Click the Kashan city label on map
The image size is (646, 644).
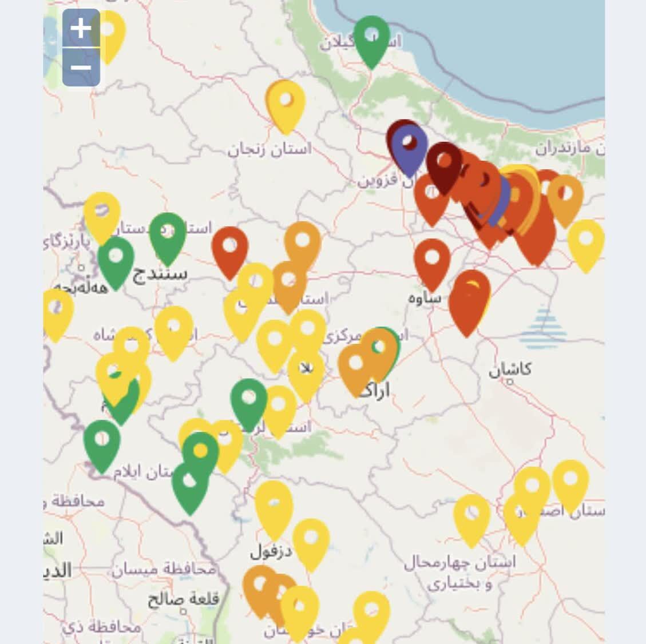(x=510, y=369)
